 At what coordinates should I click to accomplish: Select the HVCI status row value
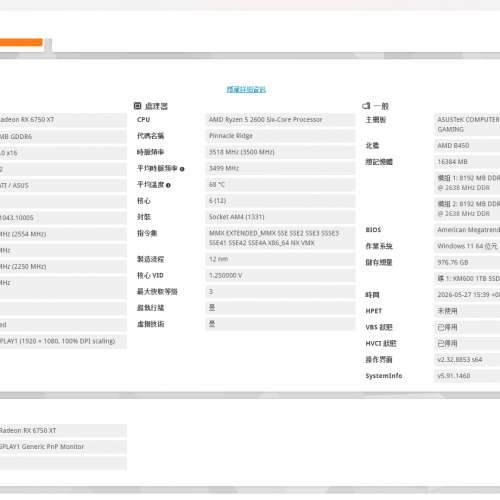coord(467,344)
